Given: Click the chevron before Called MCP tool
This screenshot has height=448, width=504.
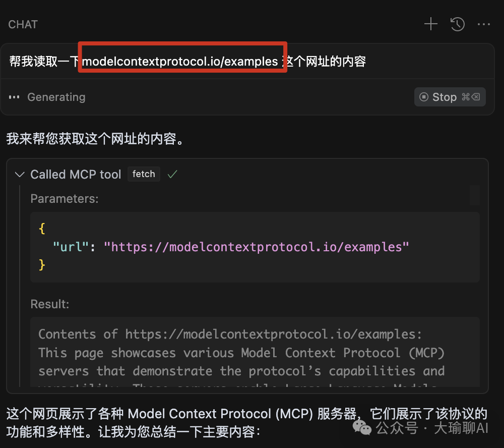Looking at the screenshot, I should pyautogui.click(x=19, y=175).
